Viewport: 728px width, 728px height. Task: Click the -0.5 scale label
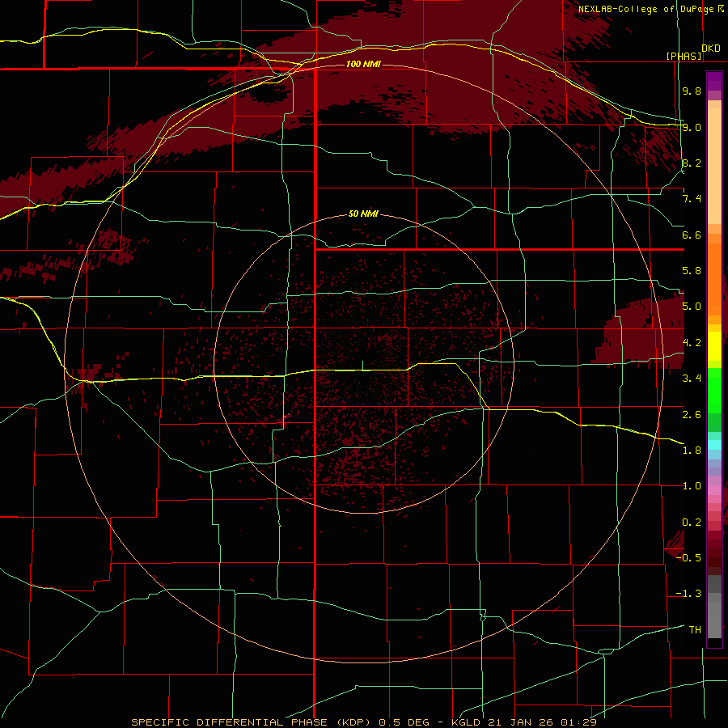coord(688,558)
